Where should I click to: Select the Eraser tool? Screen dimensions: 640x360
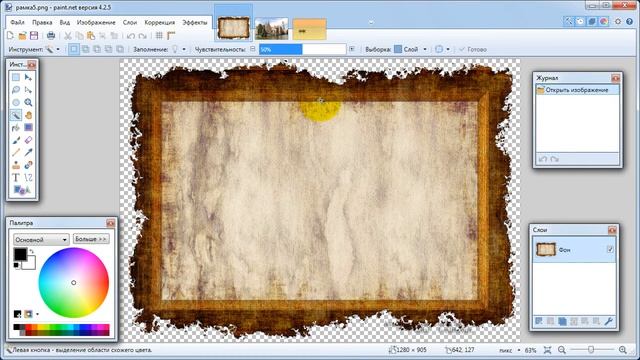click(28, 140)
